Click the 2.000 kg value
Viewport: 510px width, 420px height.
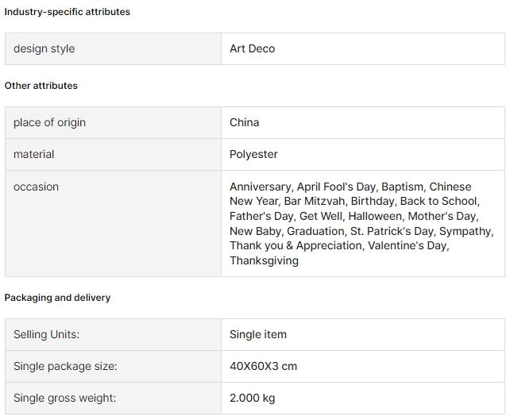coord(252,399)
